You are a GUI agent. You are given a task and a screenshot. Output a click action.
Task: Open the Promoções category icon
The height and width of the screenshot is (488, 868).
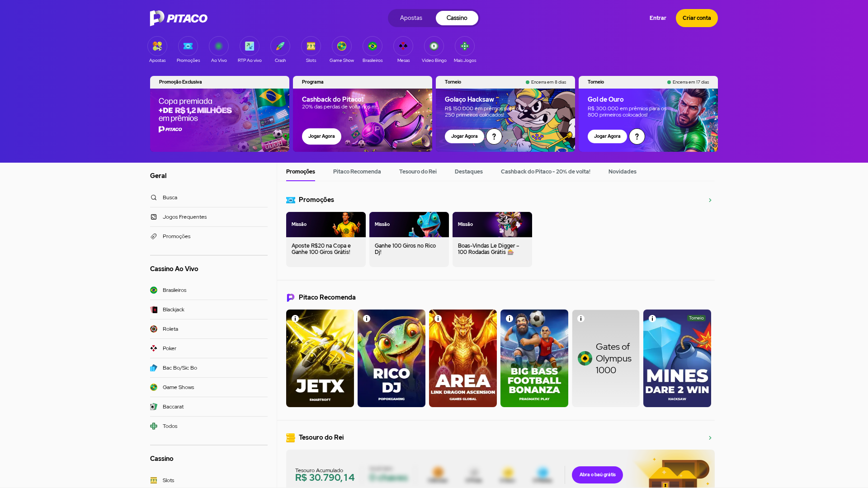[188, 46]
